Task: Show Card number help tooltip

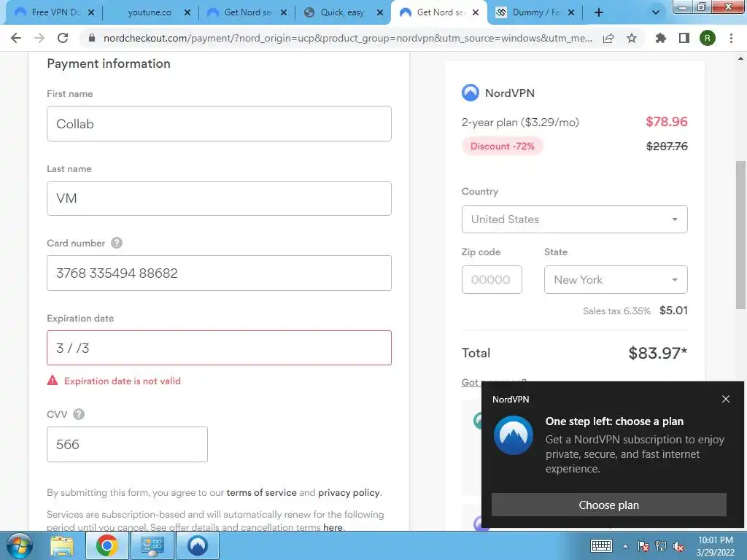Action: click(x=117, y=243)
